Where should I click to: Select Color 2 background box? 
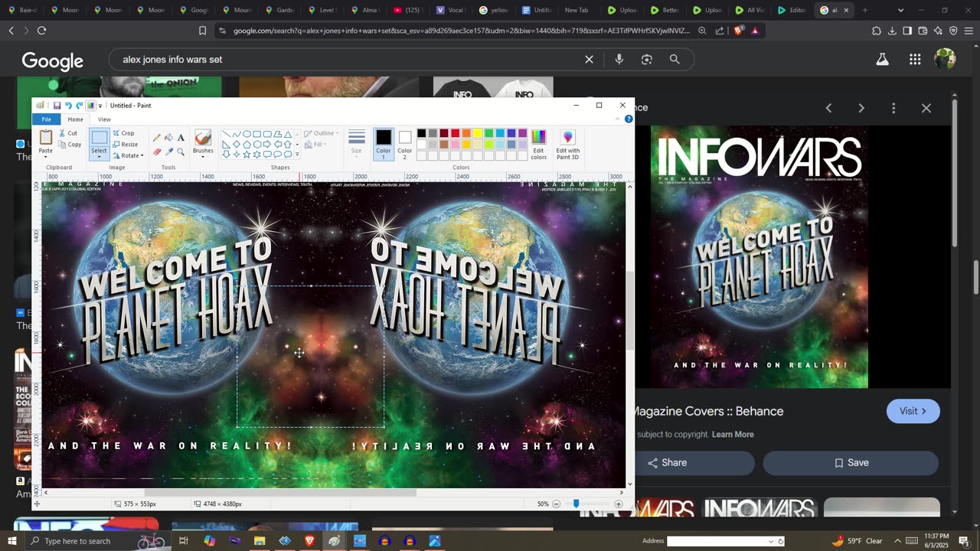tap(405, 143)
